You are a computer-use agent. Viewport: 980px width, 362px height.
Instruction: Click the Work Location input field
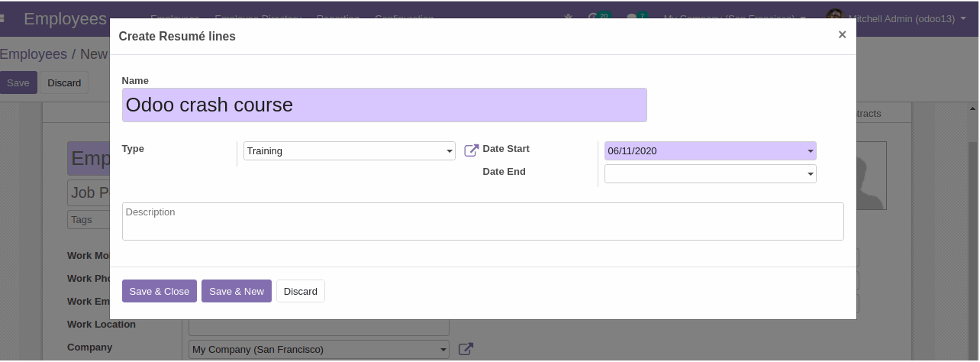coord(319,327)
